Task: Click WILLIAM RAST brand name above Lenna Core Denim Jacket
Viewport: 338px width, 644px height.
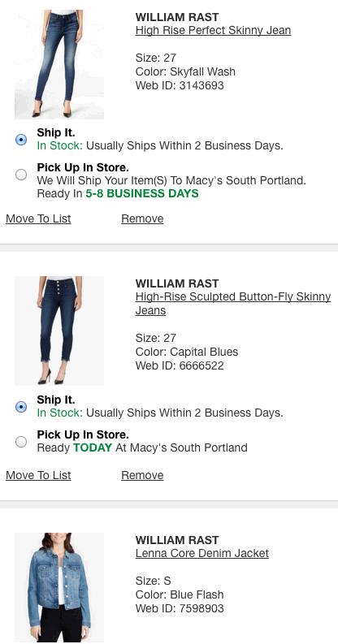Action: coord(177,540)
